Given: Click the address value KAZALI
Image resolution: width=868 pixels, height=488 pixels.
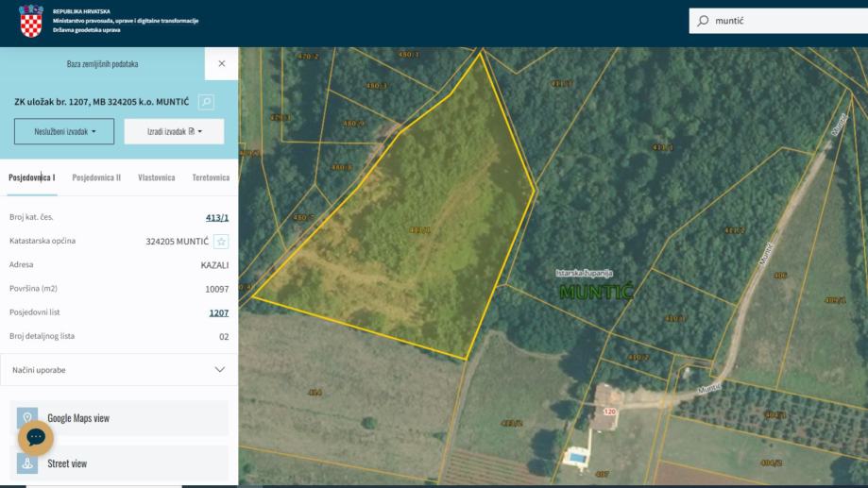Looking at the screenshot, I should point(214,265).
